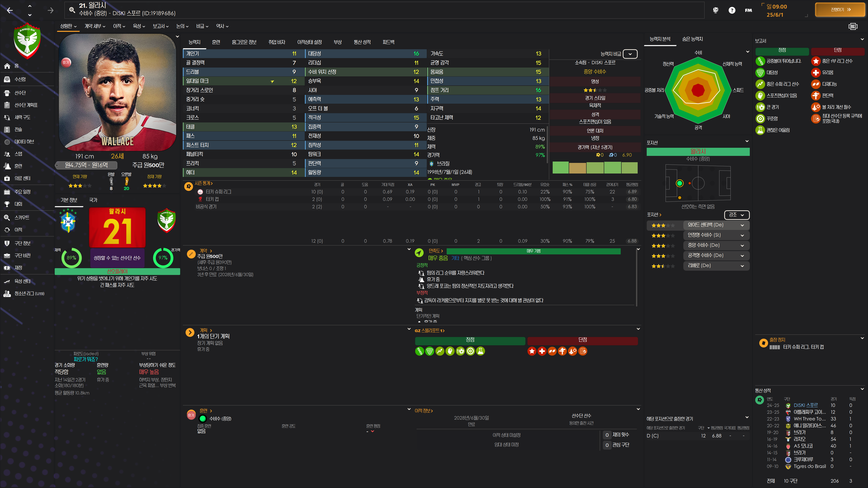868x488 pixels.
Task: Open the 능력치 비교 dropdown
Action: tap(630, 54)
